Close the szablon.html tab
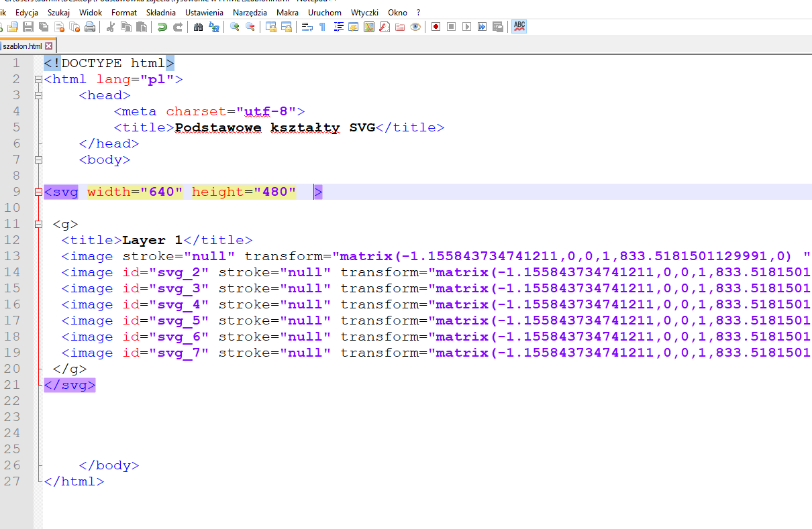This screenshot has height=529, width=812. [x=48, y=46]
